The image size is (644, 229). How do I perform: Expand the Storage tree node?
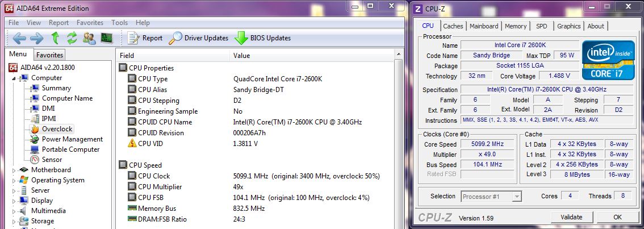[14, 222]
